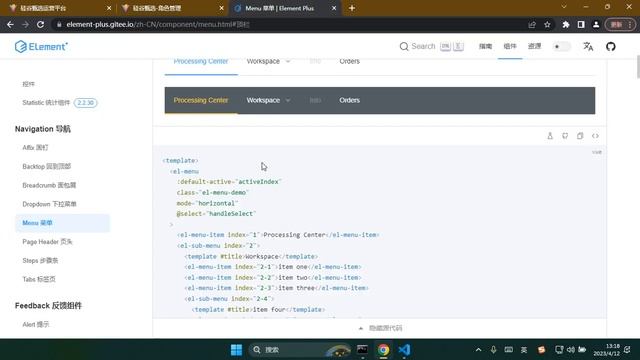Open Steps 步骤条 sidebar link

[x=40, y=260]
